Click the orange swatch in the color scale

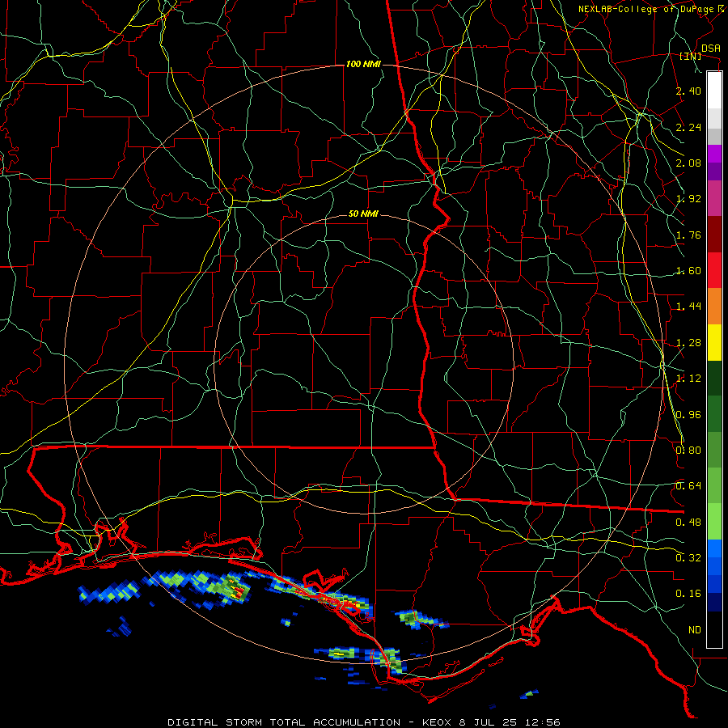click(x=714, y=307)
